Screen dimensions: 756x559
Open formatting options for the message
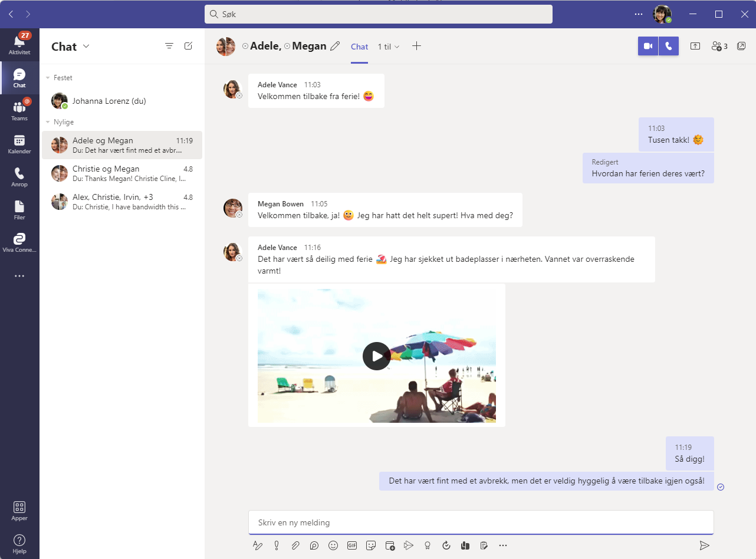click(258, 545)
